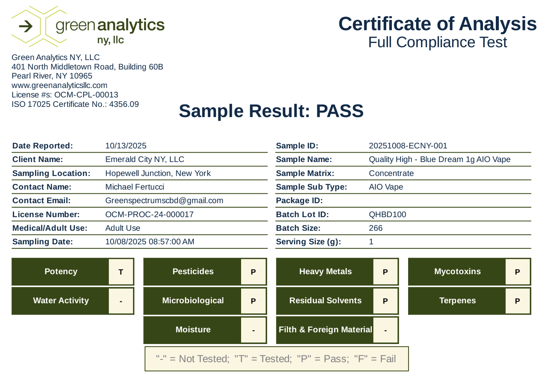This screenshot has height=392, width=554.
Task: Click the Batch Lot ID value QHBD100
Action: point(387,215)
